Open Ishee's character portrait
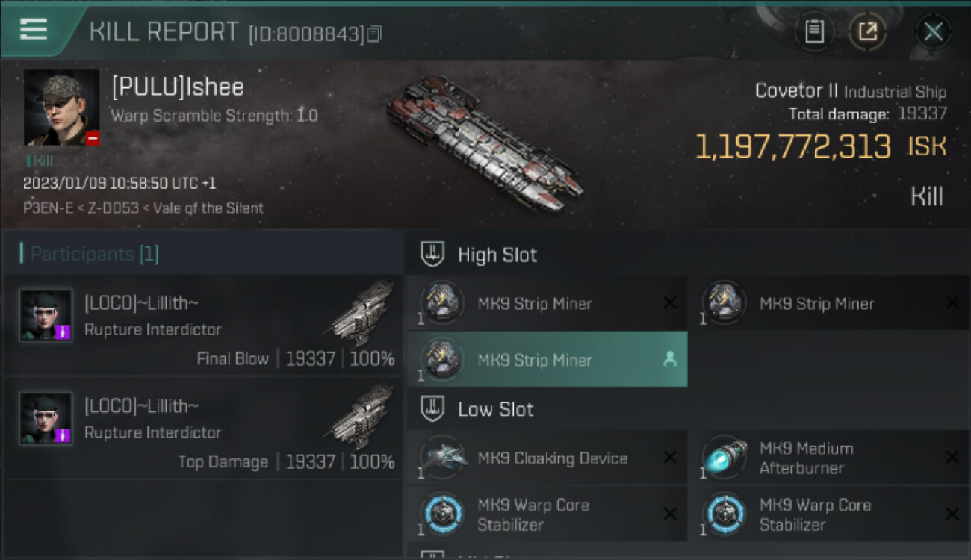971x560 pixels. pos(61,108)
